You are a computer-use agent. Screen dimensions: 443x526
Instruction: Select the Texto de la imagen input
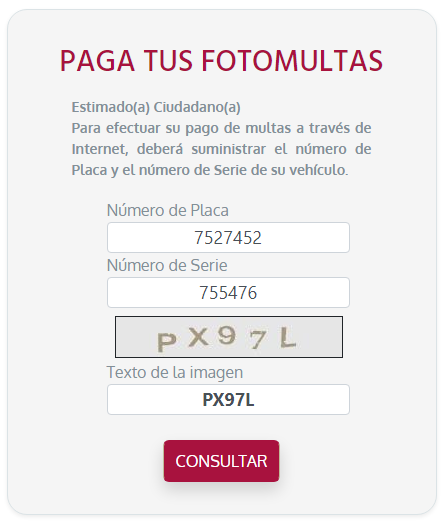coord(228,400)
